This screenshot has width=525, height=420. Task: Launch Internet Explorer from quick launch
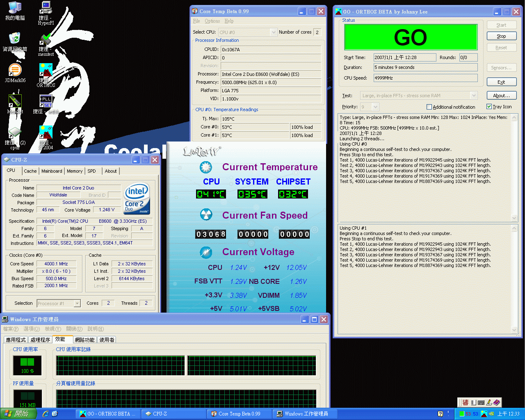pos(46,414)
